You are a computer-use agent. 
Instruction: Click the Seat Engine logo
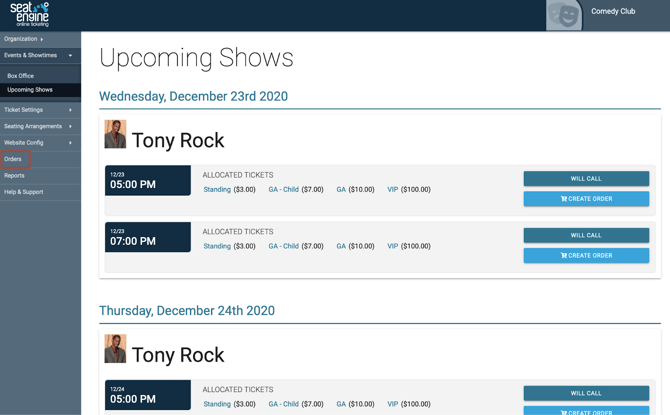29,14
